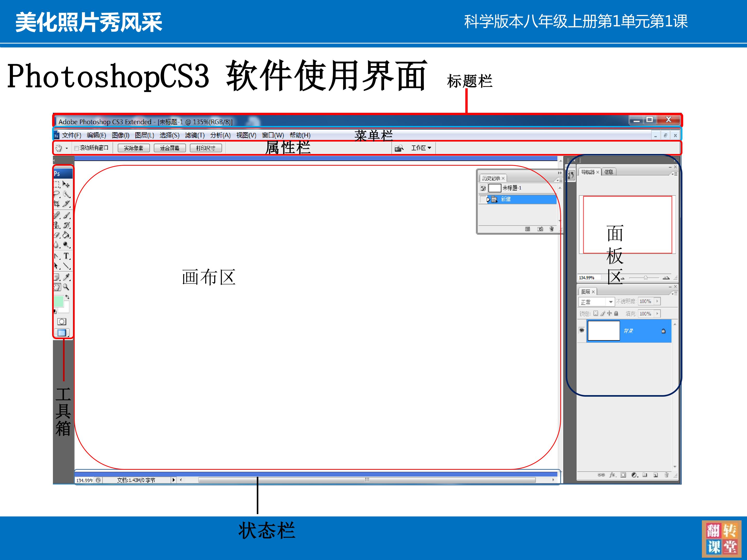747x560 pixels.
Task: Select the Zoom magnifier tool
Action: tap(66, 287)
